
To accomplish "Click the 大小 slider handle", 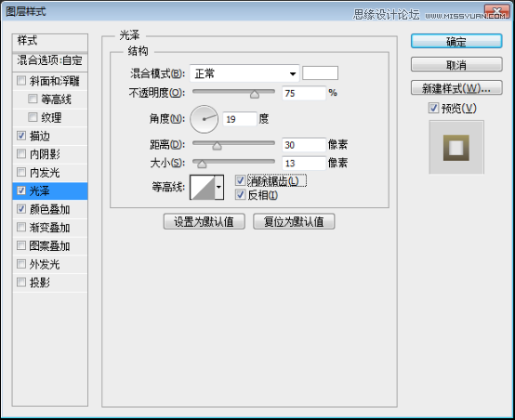I will [202, 164].
